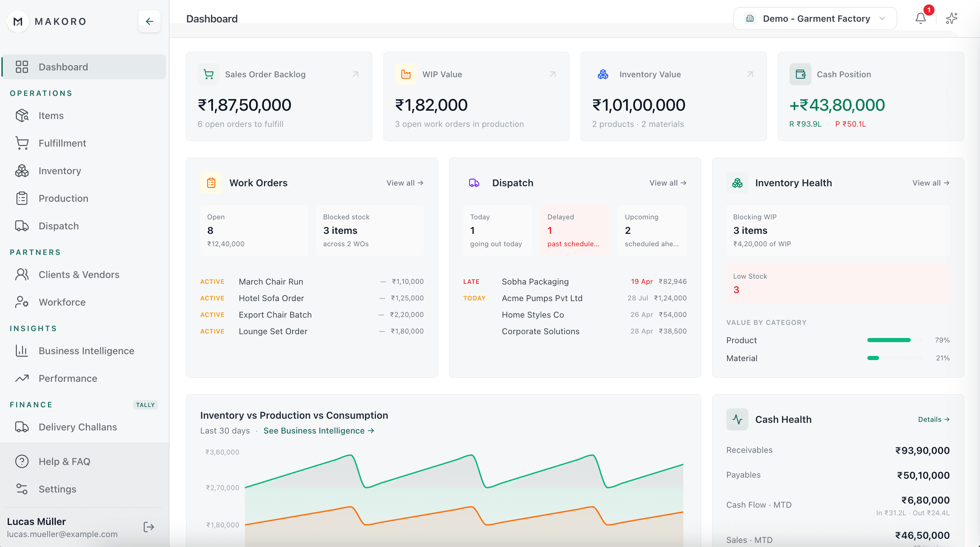Click the Product category progress bar

click(x=894, y=340)
